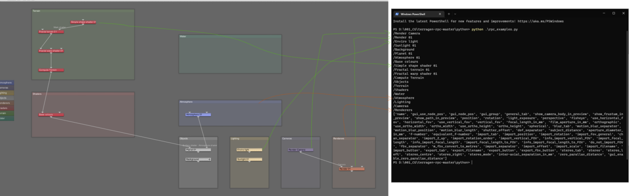Screen dimensions: 644x196
Task: Close the Windows PowerShell tab
Action: point(440,14)
